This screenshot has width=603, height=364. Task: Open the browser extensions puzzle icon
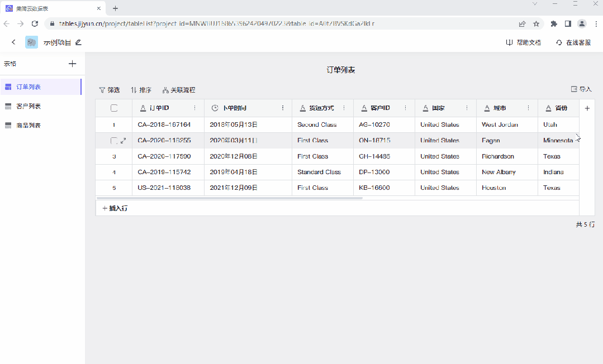(x=554, y=24)
